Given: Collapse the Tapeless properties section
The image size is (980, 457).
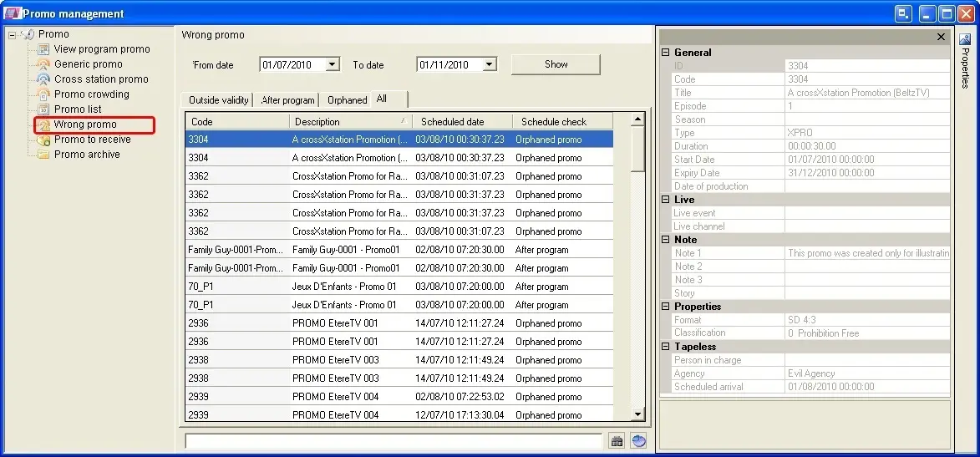Looking at the screenshot, I should [x=666, y=347].
